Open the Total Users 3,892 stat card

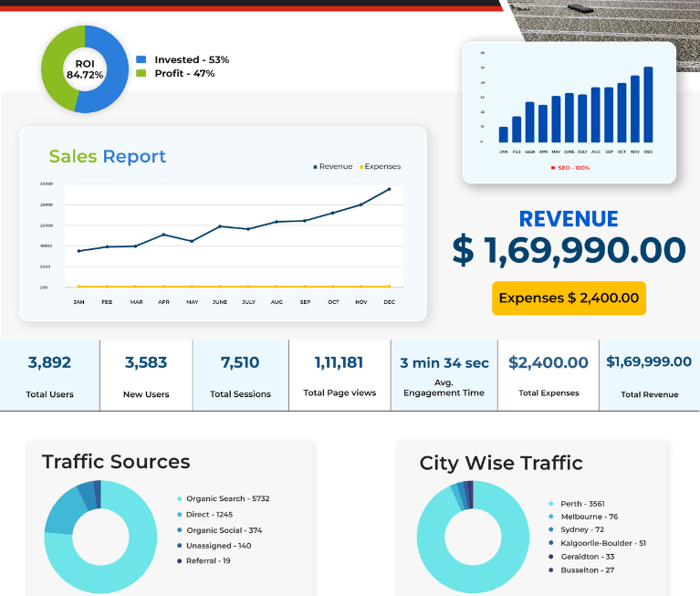pyautogui.click(x=49, y=375)
